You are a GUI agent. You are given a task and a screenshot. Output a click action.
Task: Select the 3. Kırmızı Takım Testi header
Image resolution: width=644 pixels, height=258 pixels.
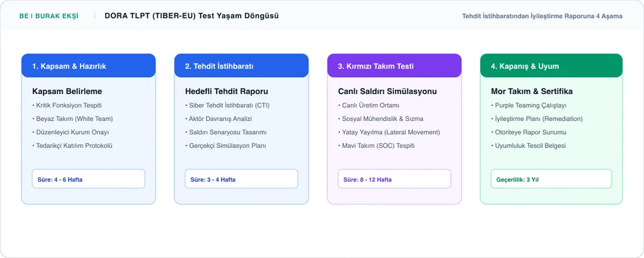click(x=394, y=66)
